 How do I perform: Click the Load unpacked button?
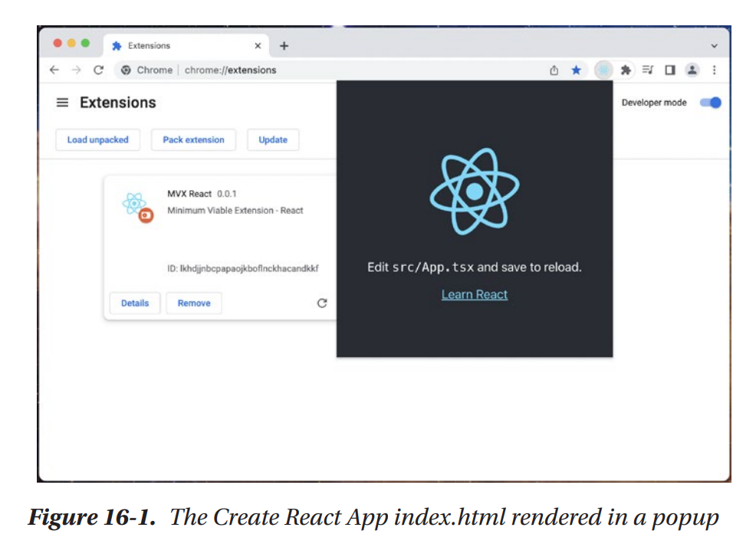pos(98,140)
